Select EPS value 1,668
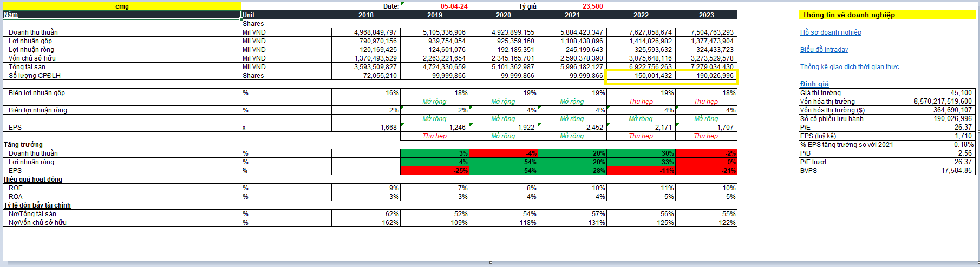980x267 pixels. point(366,128)
